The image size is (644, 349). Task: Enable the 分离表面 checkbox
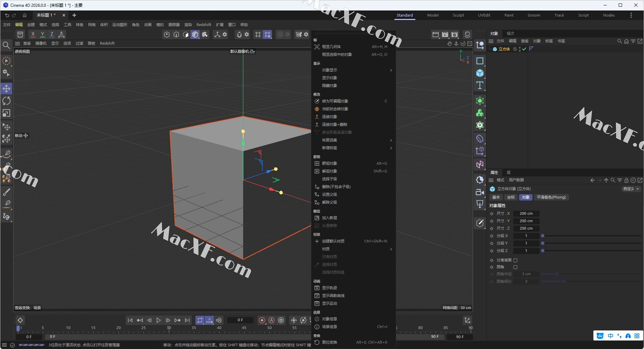[x=515, y=260]
